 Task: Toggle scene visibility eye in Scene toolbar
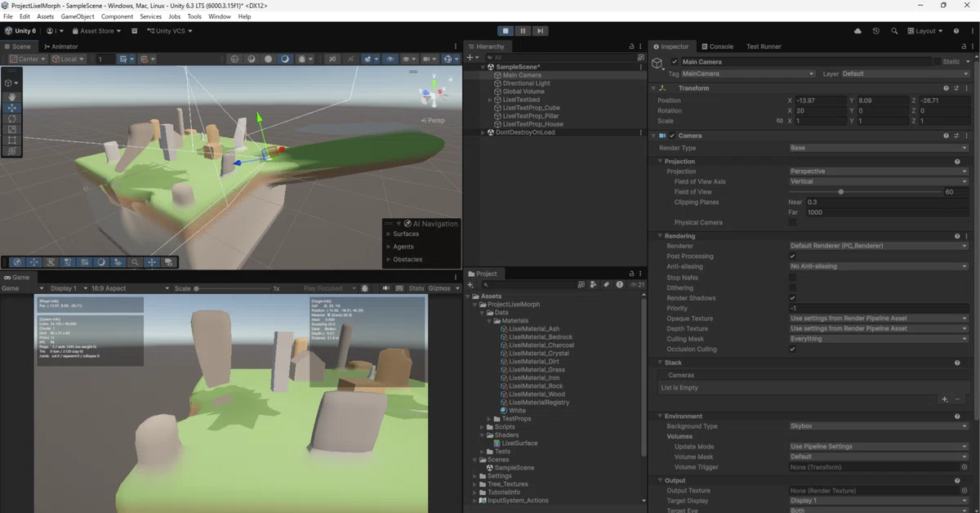tap(390, 59)
